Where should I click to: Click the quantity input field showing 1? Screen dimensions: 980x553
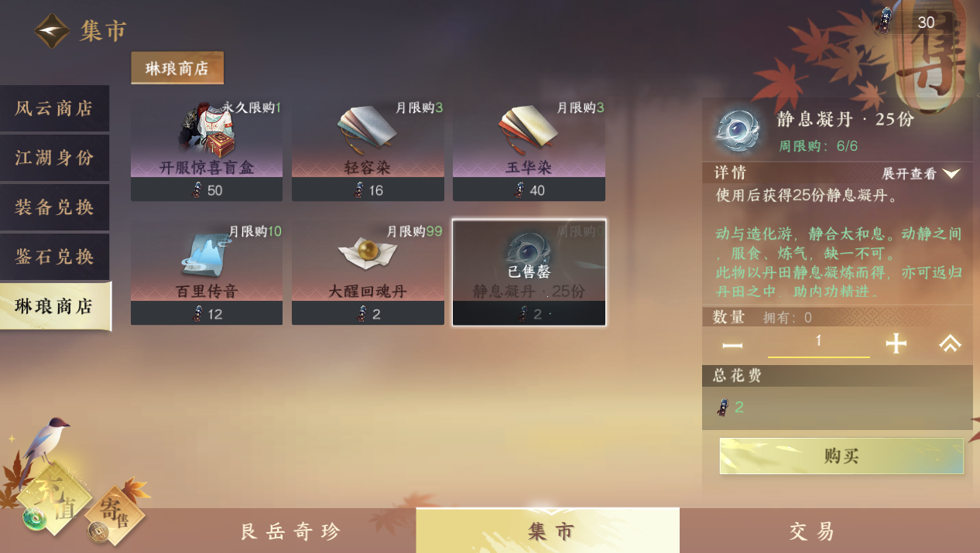click(x=818, y=343)
